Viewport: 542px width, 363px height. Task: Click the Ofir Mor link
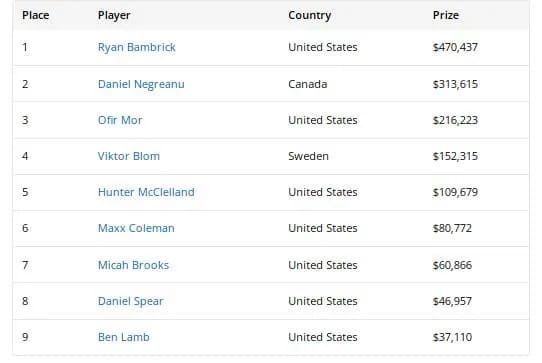coord(120,120)
